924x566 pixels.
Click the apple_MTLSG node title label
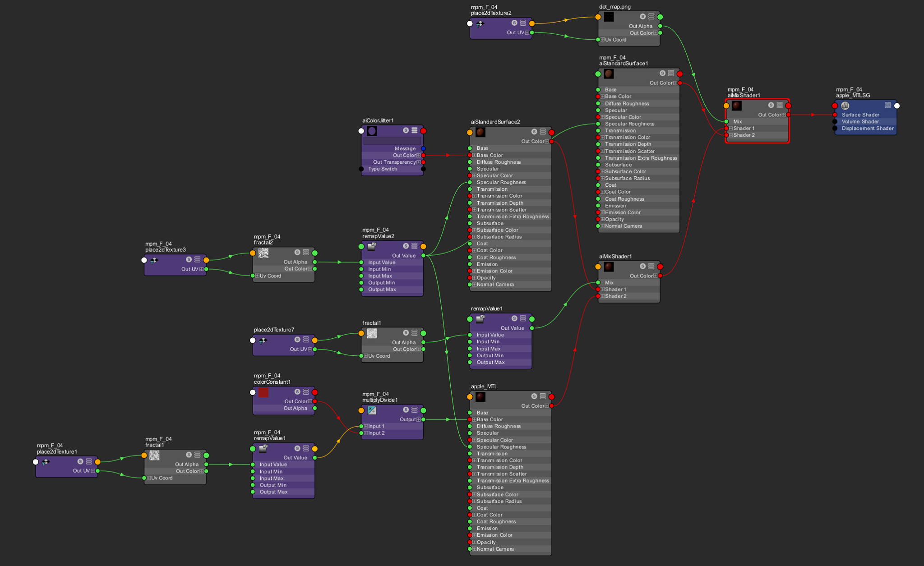click(x=853, y=95)
